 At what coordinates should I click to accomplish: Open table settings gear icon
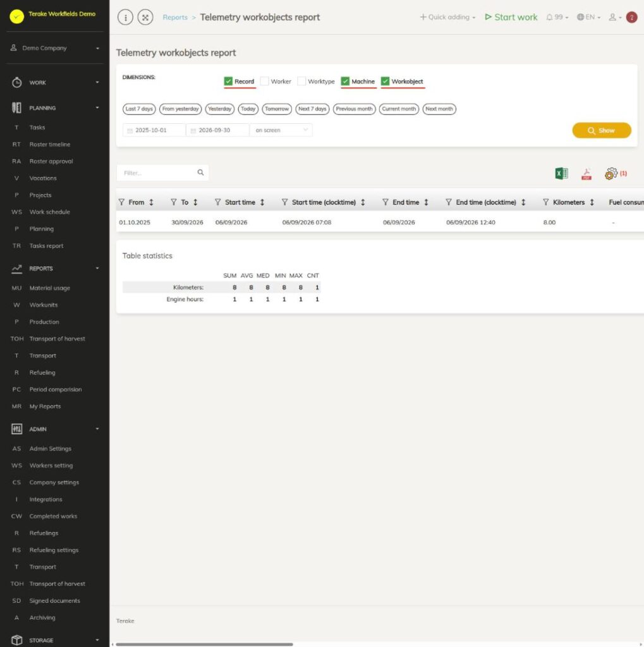[x=611, y=174]
